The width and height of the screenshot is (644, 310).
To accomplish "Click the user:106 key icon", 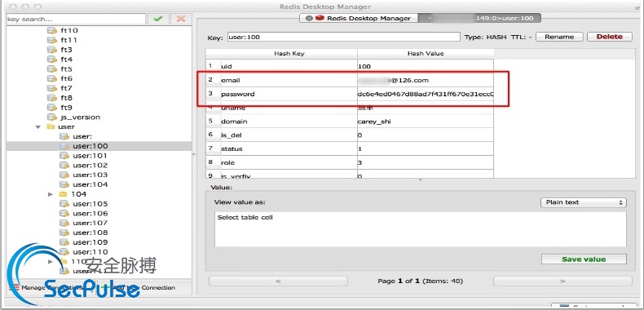I will [x=64, y=214].
